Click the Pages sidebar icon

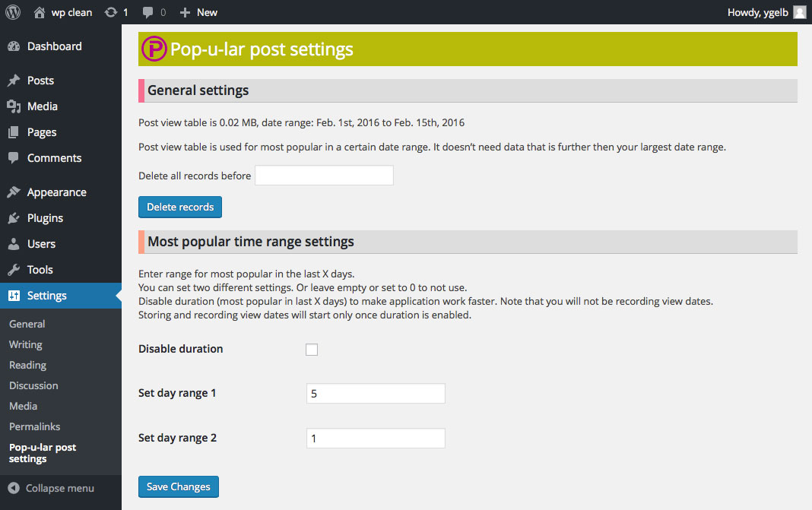[14, 132]
